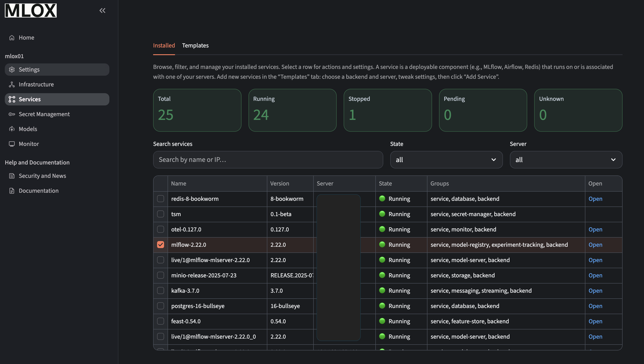Uncheck the mlflow-2.22.0 service row

(x=160, y=245)
